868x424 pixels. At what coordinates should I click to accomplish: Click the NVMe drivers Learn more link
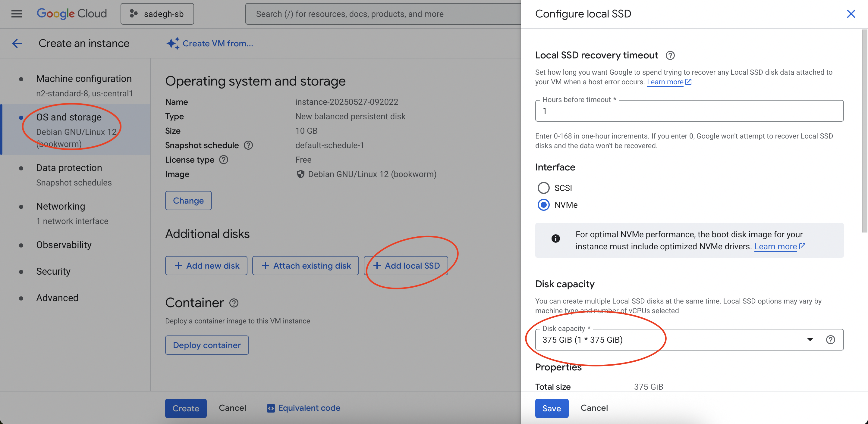tap(775, 247)
